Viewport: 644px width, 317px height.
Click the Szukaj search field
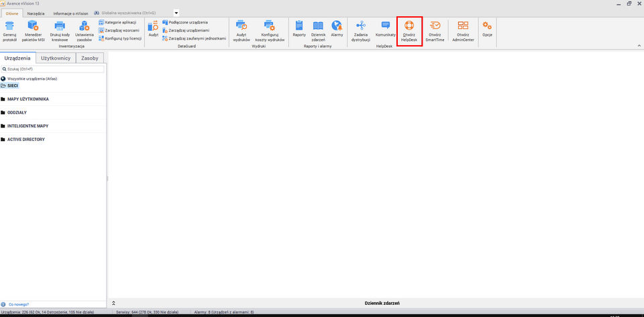click(x=55, y=69)
